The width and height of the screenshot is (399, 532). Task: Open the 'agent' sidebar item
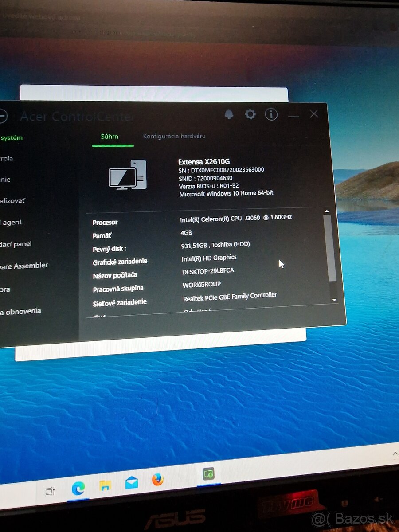(12, 223)
